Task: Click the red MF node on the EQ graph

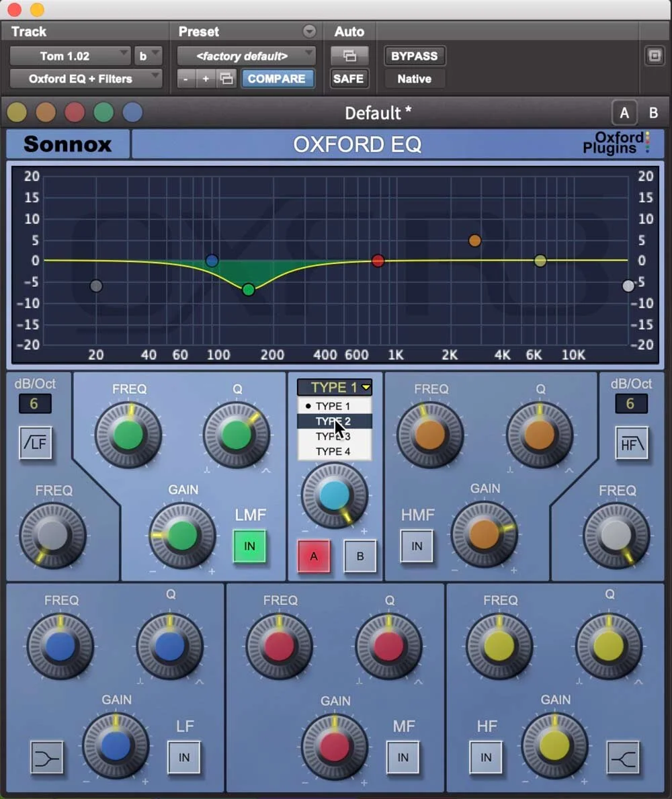Action: point(378,260)
